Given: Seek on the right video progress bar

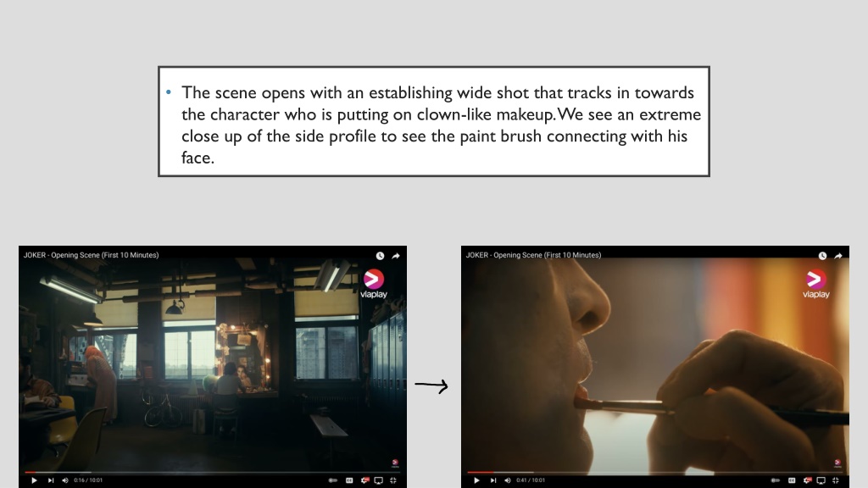Looking at the screenshot, I should [x=655, y=473].
